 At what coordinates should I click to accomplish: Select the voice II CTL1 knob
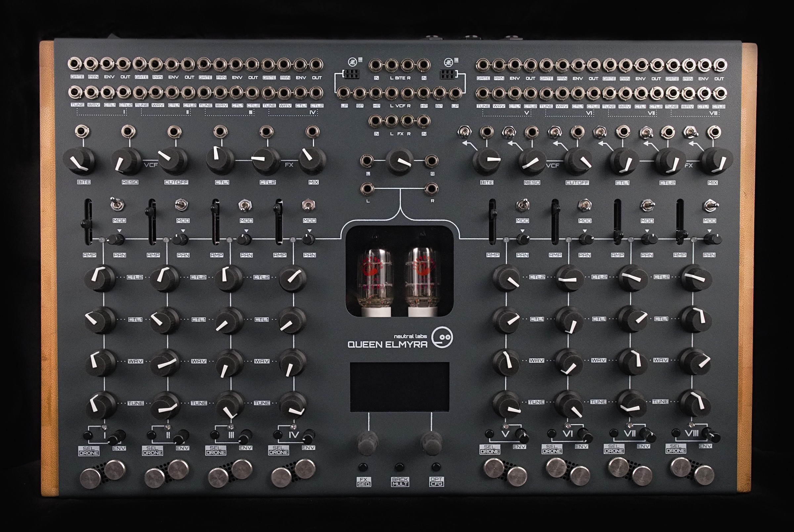165,321
